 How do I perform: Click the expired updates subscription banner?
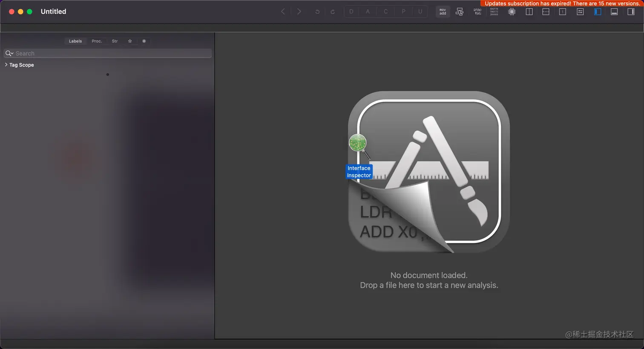click(x=562, y=3)
